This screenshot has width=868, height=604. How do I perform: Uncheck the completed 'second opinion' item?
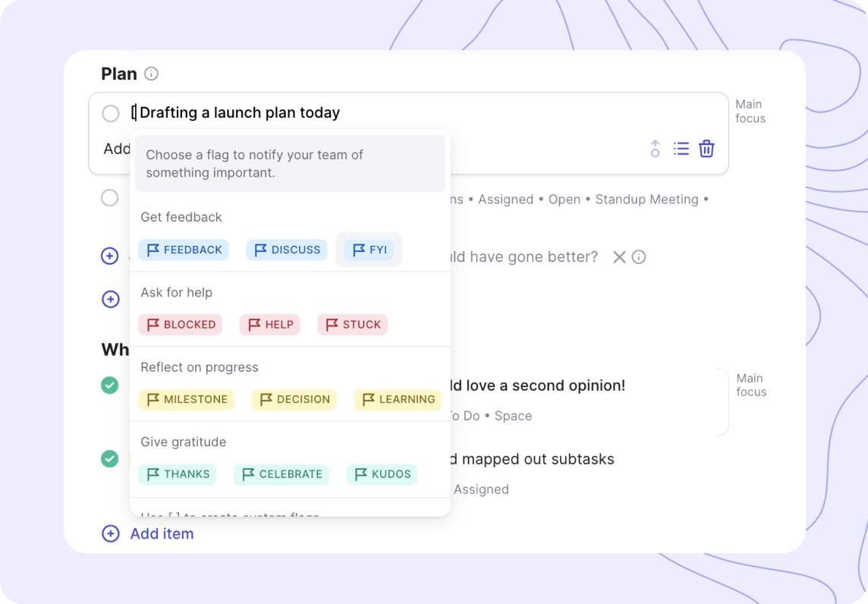point(109,385)
